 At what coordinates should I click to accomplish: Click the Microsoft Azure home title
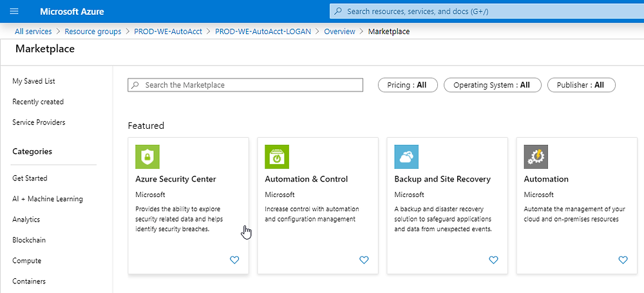click(72, 12)
